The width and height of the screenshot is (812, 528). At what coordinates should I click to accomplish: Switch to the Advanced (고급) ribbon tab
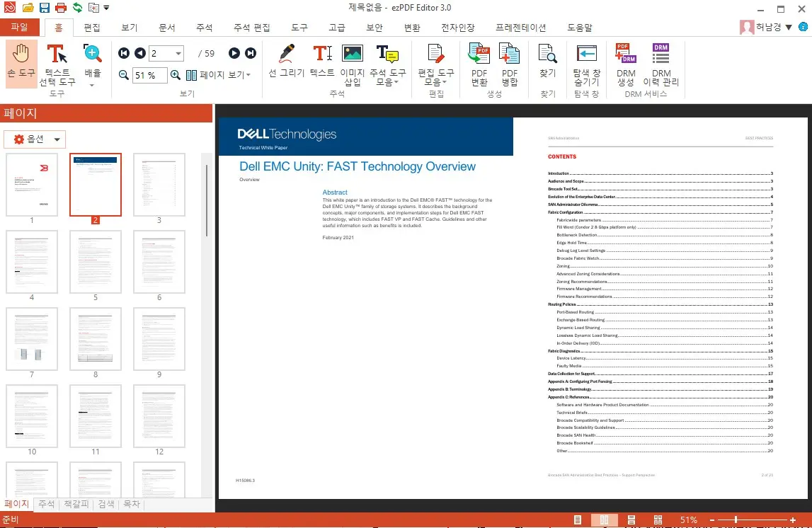pos(336,28)
